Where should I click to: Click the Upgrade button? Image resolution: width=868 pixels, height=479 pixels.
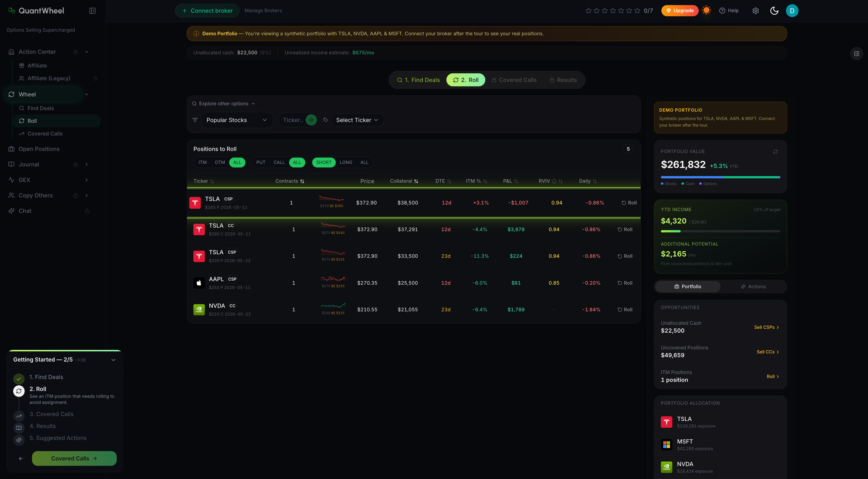680,11
